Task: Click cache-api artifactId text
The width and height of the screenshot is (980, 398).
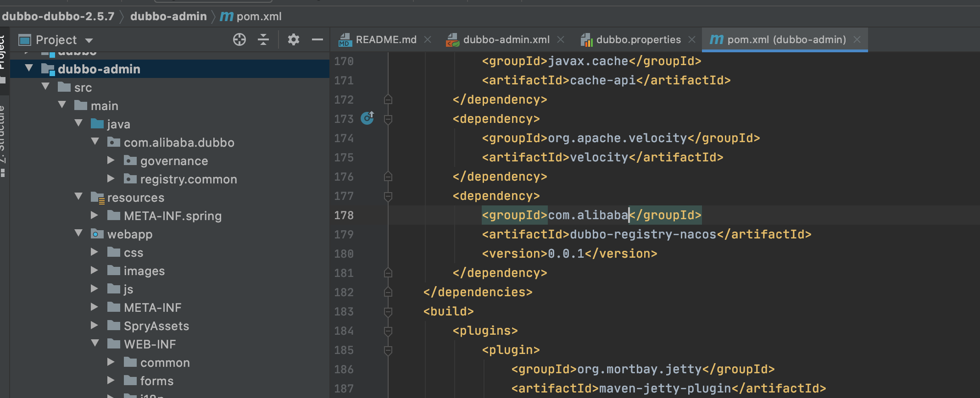Action: (x=602, y=80)
